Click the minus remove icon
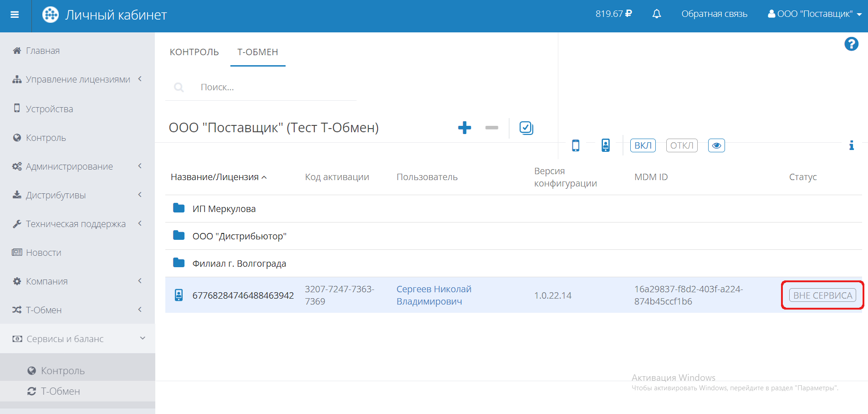This screenshot has height=414, width=868. click(491, 128)
